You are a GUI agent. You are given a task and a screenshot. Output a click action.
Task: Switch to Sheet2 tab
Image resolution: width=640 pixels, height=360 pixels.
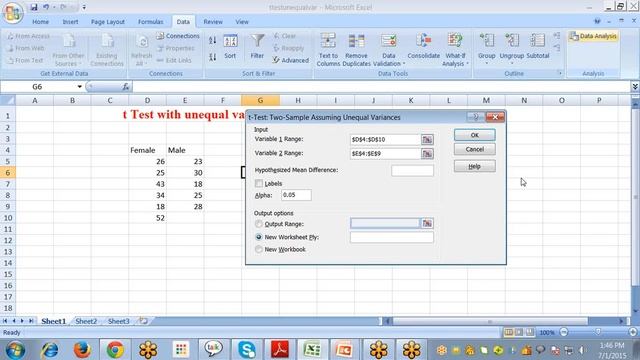[86, 321]
